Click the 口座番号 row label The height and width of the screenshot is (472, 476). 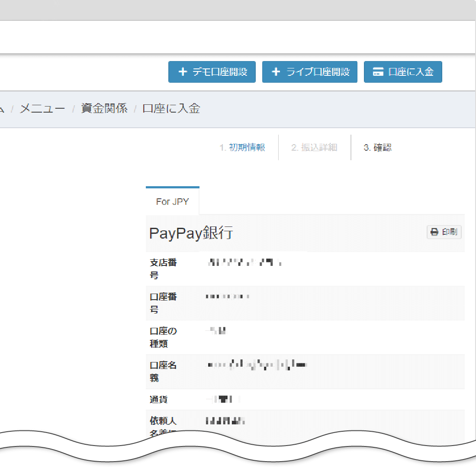pos(163,303)
